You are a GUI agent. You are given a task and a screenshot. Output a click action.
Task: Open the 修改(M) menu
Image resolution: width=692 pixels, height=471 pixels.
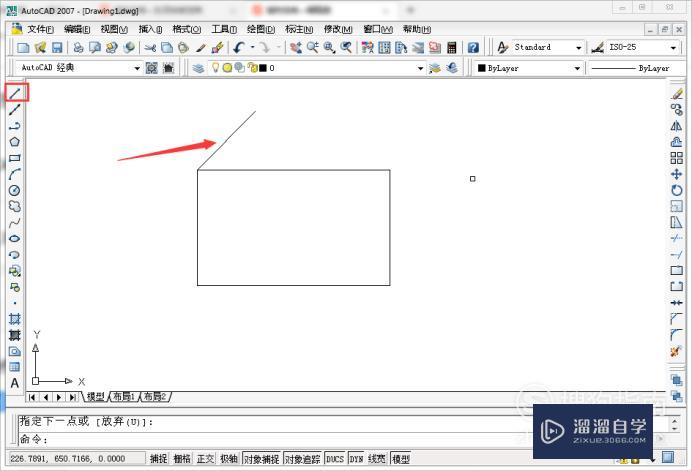pos(338,29)
